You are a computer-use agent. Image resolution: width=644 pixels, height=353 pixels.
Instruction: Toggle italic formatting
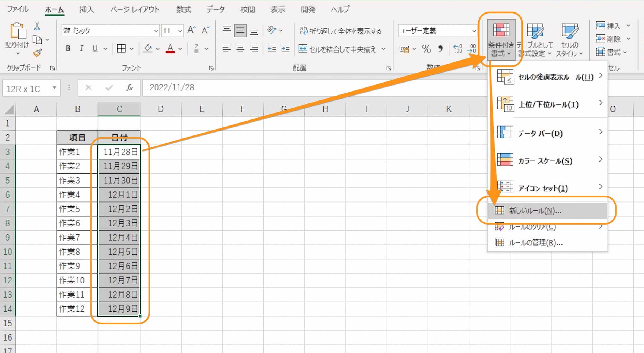click(81, 49)
